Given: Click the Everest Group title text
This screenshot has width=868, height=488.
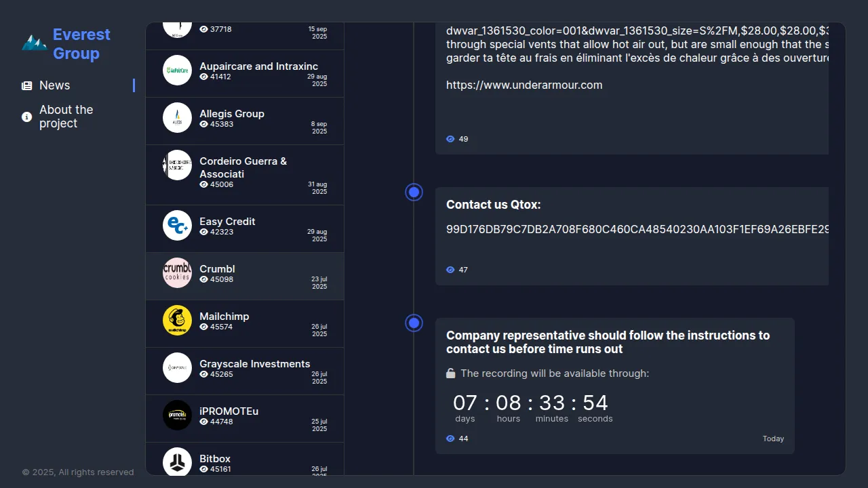Looking at the screenshot, I should (81, 44).
